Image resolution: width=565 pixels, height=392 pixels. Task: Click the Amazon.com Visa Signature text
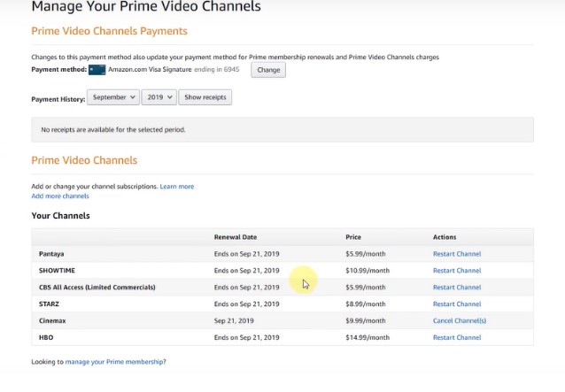[150, 70]
